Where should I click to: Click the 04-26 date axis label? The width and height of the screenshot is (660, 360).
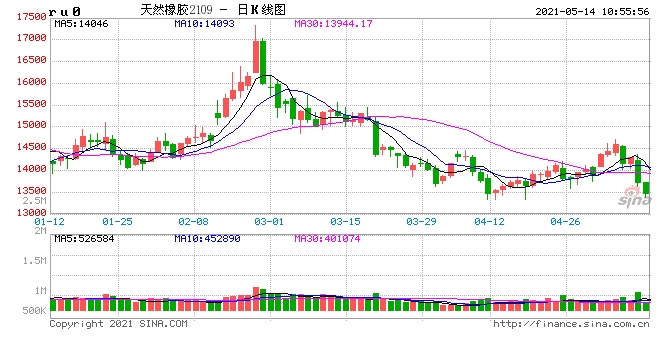[565, 221]
